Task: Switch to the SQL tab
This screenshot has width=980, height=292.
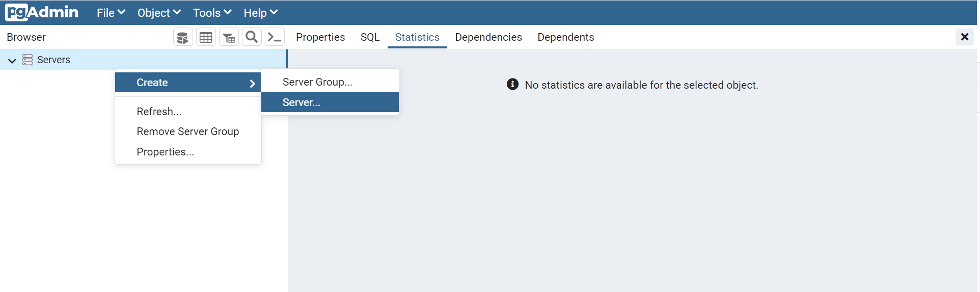Action: click(x=370, y=37)
